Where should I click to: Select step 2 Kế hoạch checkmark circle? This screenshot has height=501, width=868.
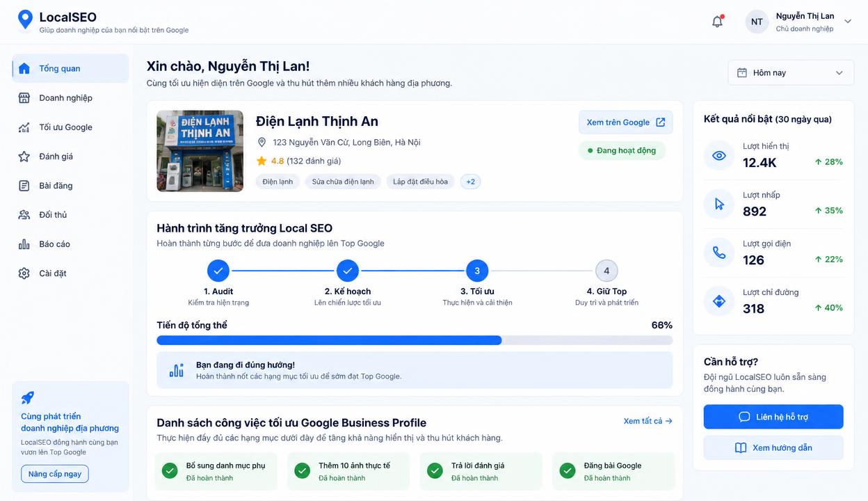(348, 271)
